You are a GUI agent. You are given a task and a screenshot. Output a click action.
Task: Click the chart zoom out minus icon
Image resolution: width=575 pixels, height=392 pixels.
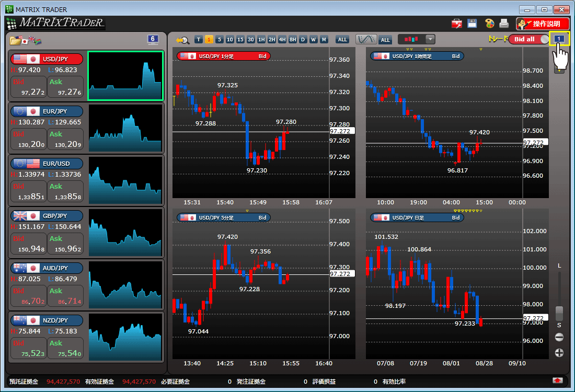coord(559,337)
